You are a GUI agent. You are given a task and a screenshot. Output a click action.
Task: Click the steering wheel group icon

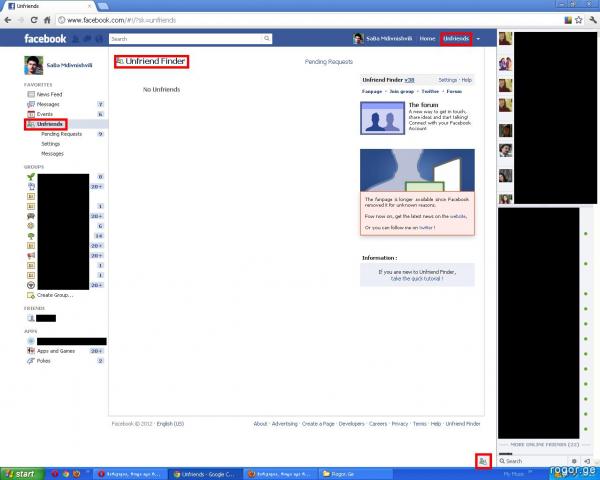tap(31, 285)
